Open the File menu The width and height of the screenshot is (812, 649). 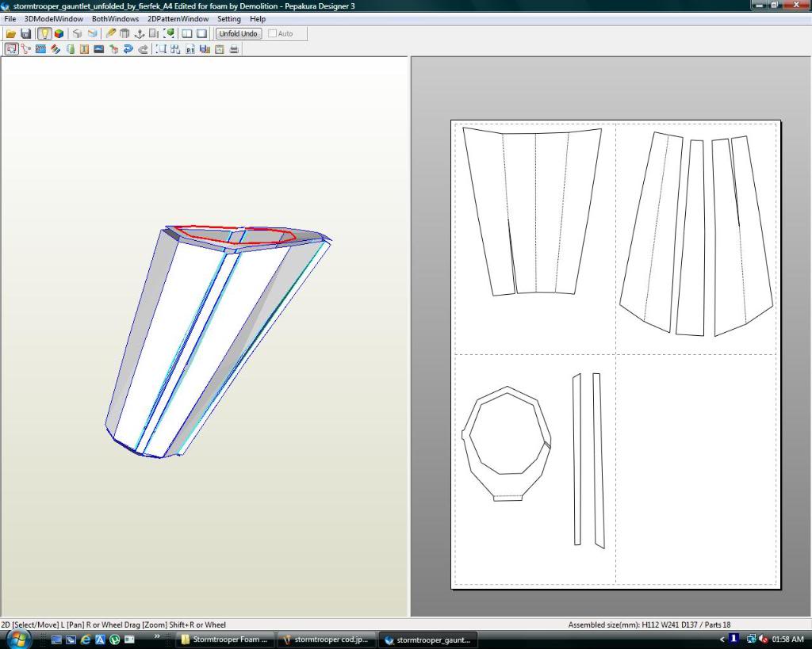(10, 19)
